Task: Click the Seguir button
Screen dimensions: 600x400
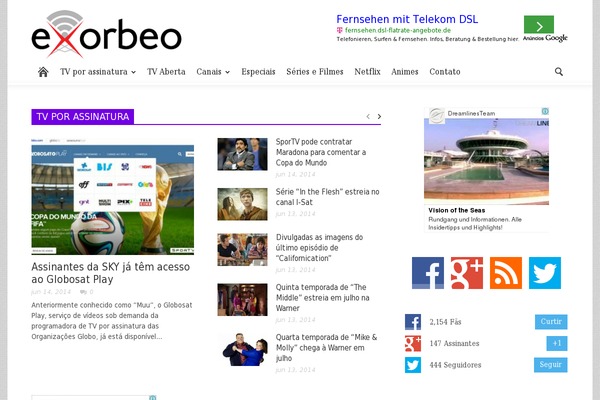Action: (x=551, y=365)
